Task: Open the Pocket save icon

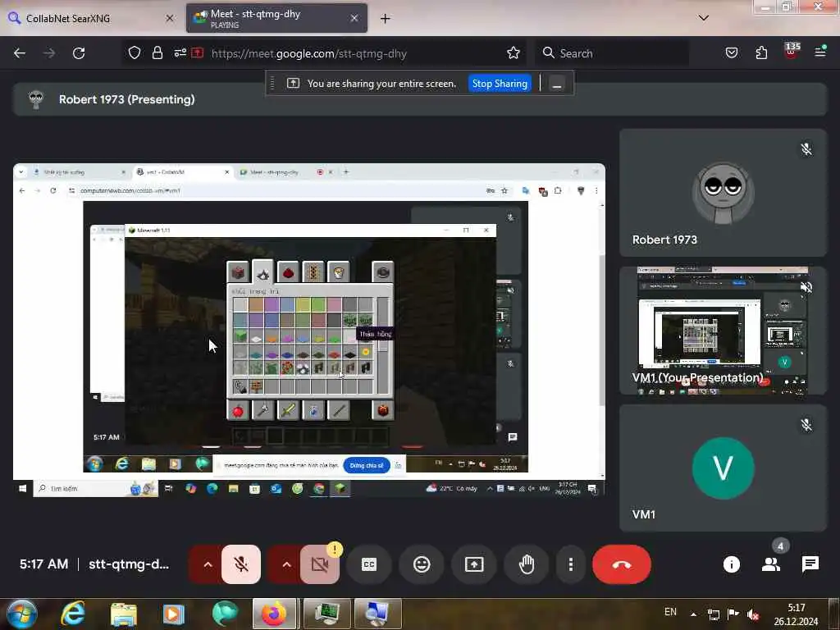Action: coord(731,53)
